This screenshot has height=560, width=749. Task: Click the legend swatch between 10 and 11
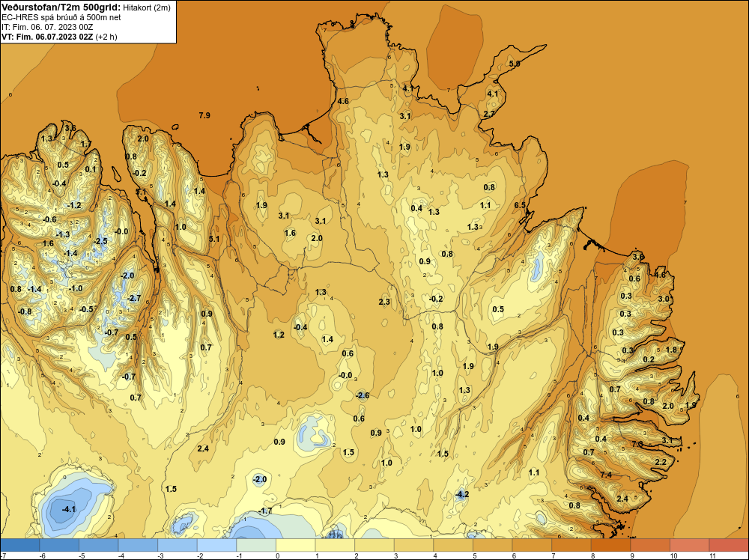690,545
